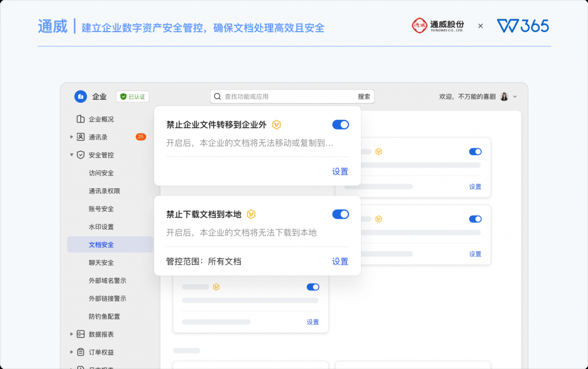
Task: Open 访问安全 in the sidebar
Action: 101,173
